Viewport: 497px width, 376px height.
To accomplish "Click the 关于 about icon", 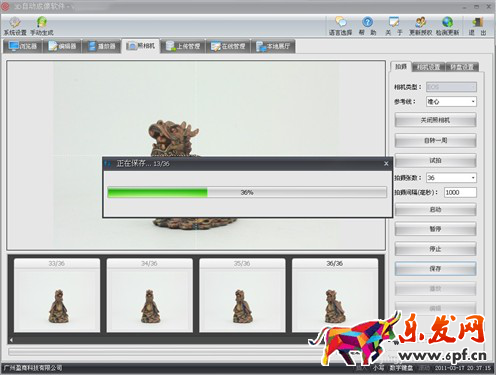I will tap(394, 26).
